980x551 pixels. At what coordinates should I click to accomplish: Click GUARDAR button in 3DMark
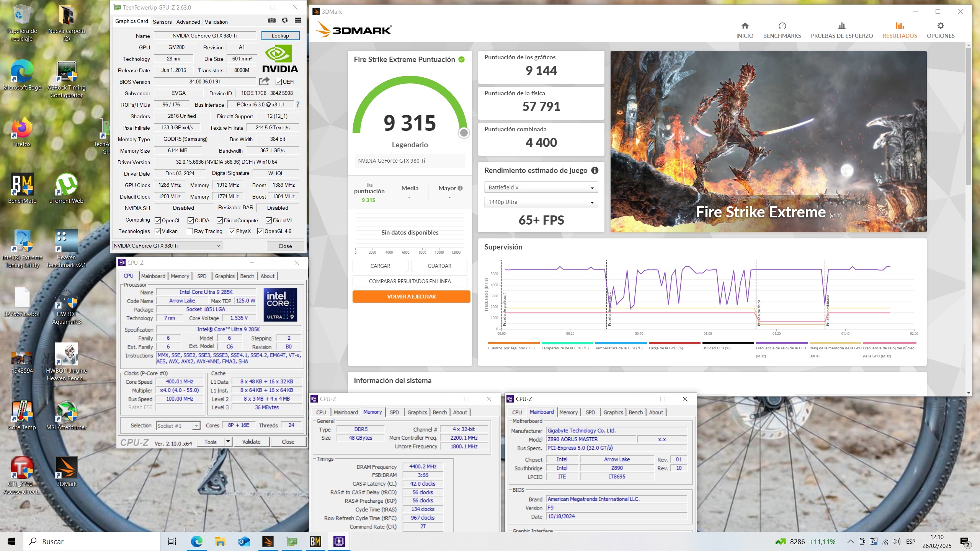click(x=439, y=266)
